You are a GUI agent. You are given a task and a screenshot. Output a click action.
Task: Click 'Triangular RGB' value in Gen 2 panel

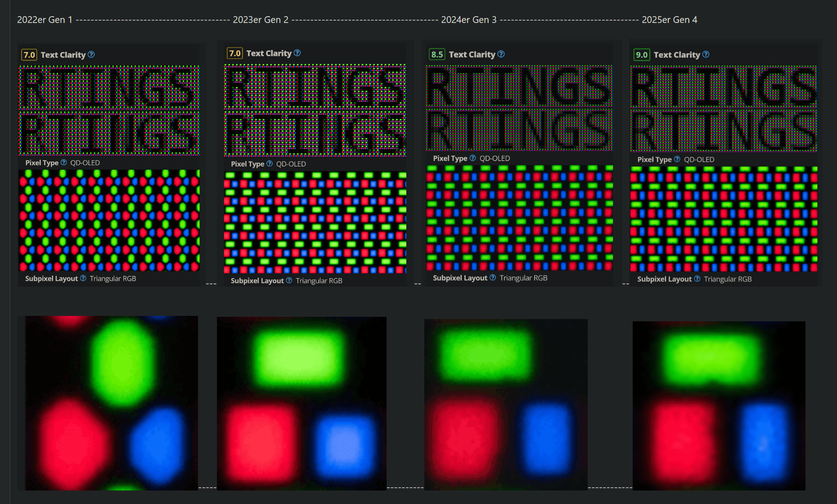pyautogui.click(x=319, y=281)
